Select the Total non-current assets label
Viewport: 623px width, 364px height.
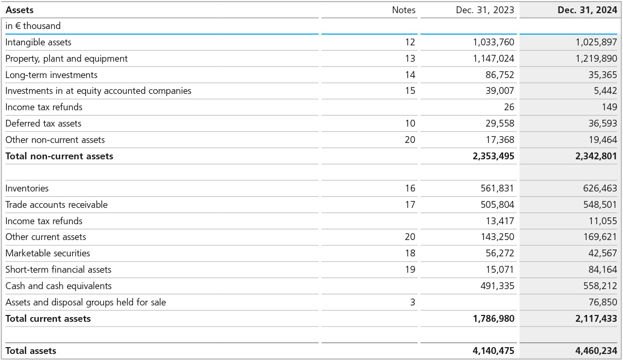click(59, 156)
